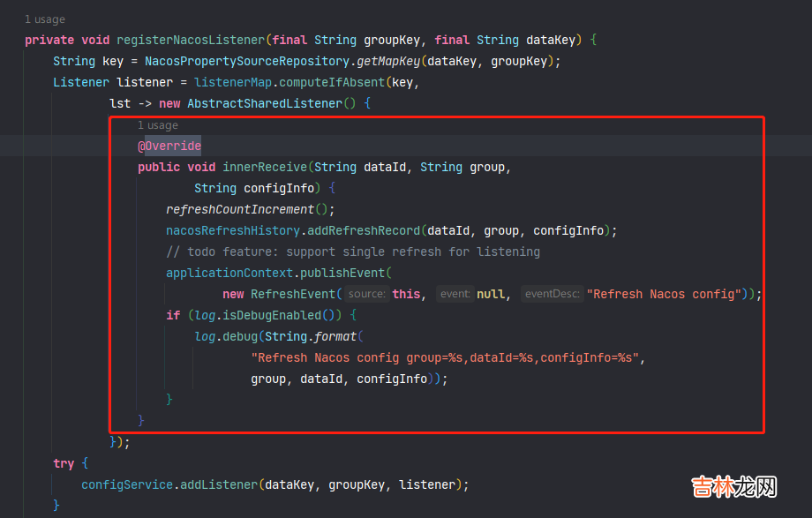This screenshot has height=518, width=812.
Task: Click the todo feature comment line
Action: [353, 251]
